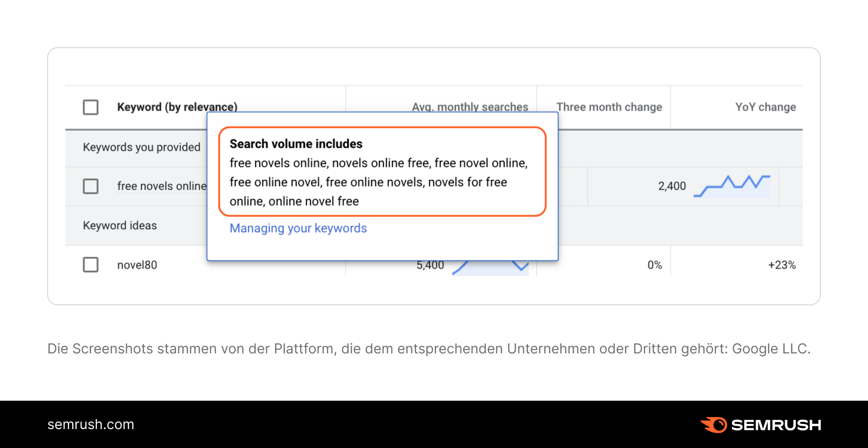Sort by Avg. monthly searches column
The image size is (868, 448).
(x=470, y=107)
